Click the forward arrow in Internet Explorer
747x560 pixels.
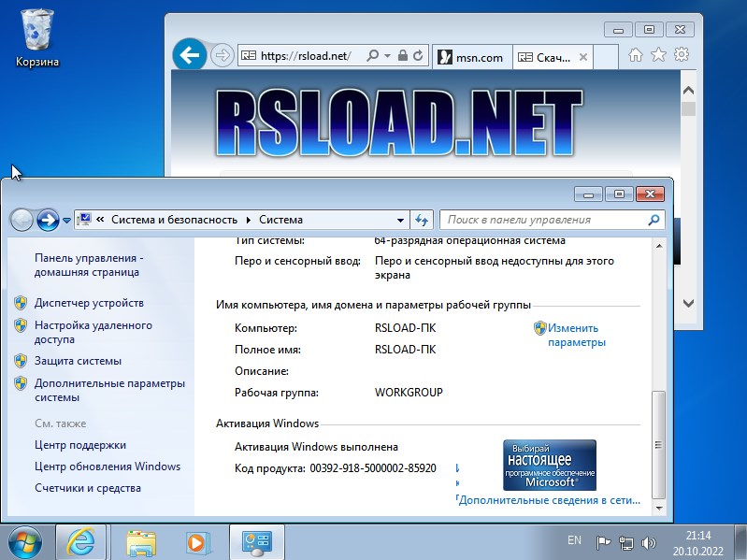point(222,56)
